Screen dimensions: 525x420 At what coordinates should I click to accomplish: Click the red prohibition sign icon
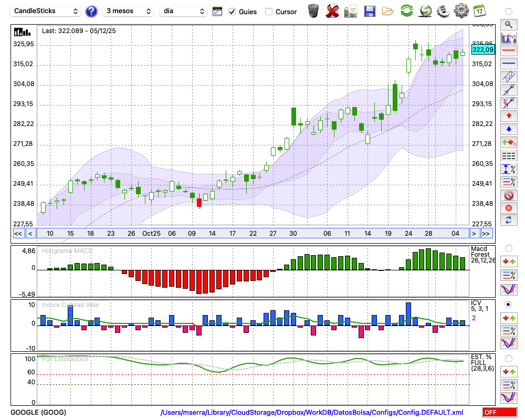click(x=508, y=195)
